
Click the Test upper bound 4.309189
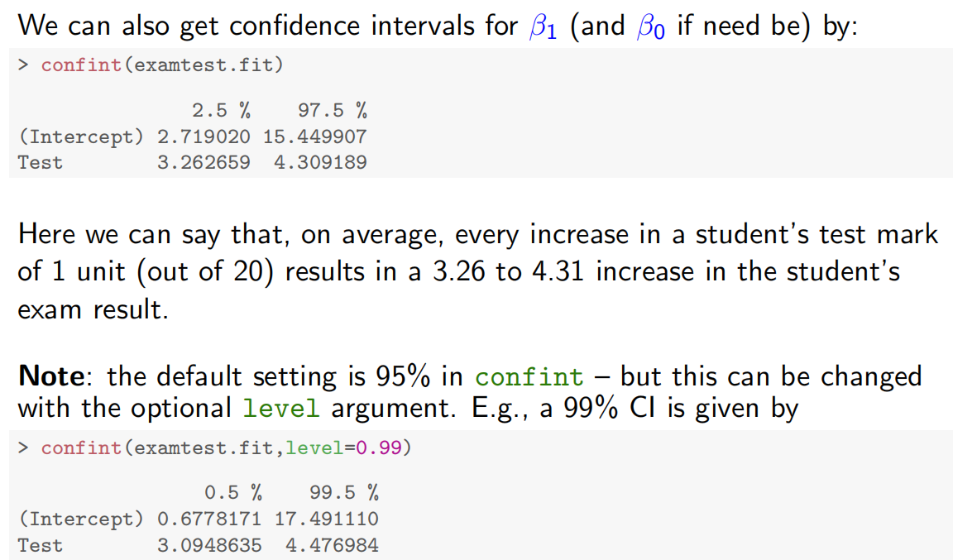coord(320,162)
